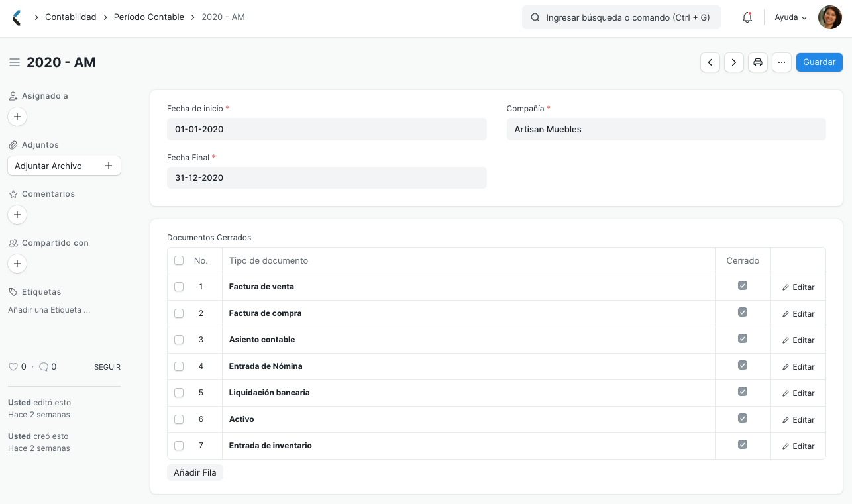Toggle Cerrado for Asiento contable
Screen dimensions: 852x504
pos(743,338)
